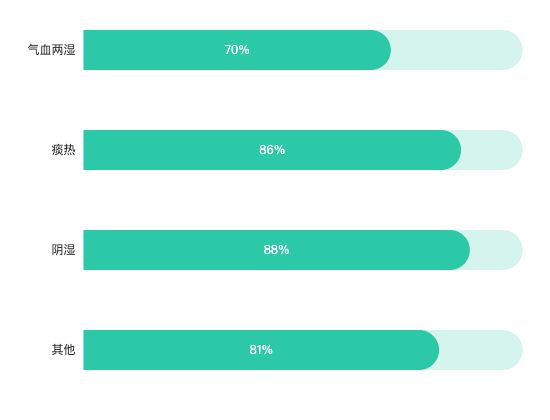
Task: Select the 70% percentage text
Action: coord(237,50)
